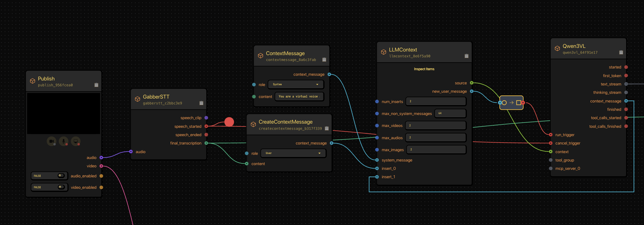Open the System role dropdown in ContextMessage
Screen dimensions: 644x225
(x=296, y=84)
